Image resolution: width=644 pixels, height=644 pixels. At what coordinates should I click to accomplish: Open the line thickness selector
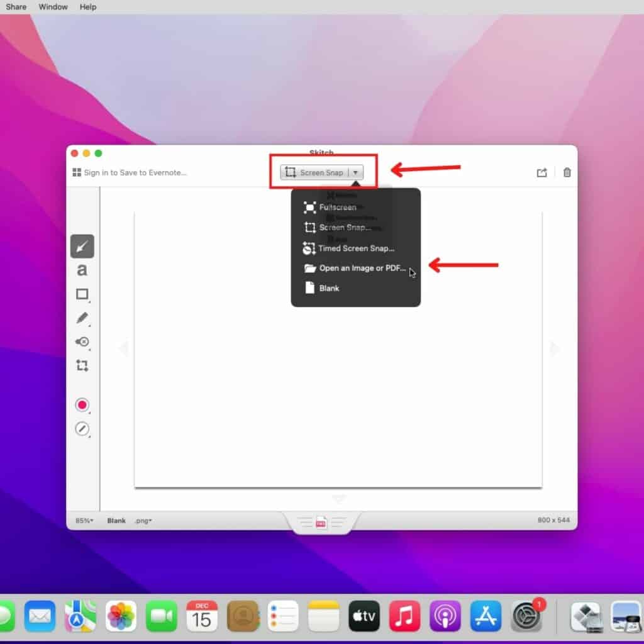pos(82,428)
